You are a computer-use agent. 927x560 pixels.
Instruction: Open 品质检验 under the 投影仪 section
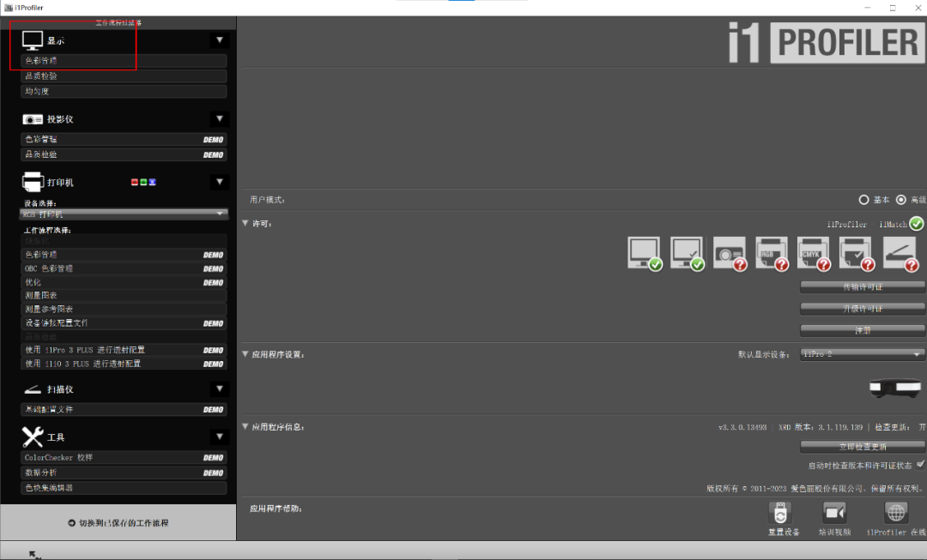[x=124, y=154]
